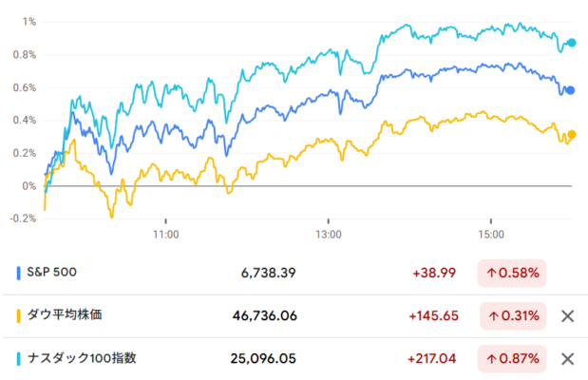Screen dimensions: 588x380
Task: Click the S&P 500 blue color bar
Action: [20, 273]
